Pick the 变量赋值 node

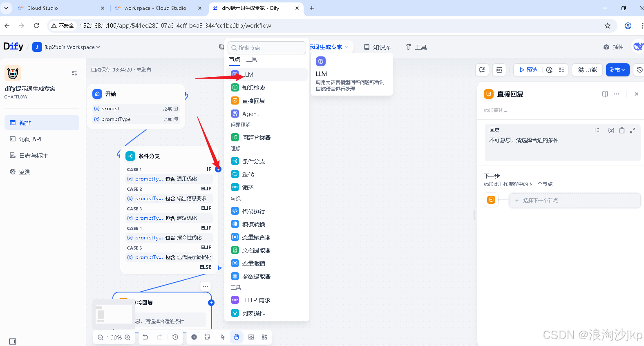click(266, 263)
